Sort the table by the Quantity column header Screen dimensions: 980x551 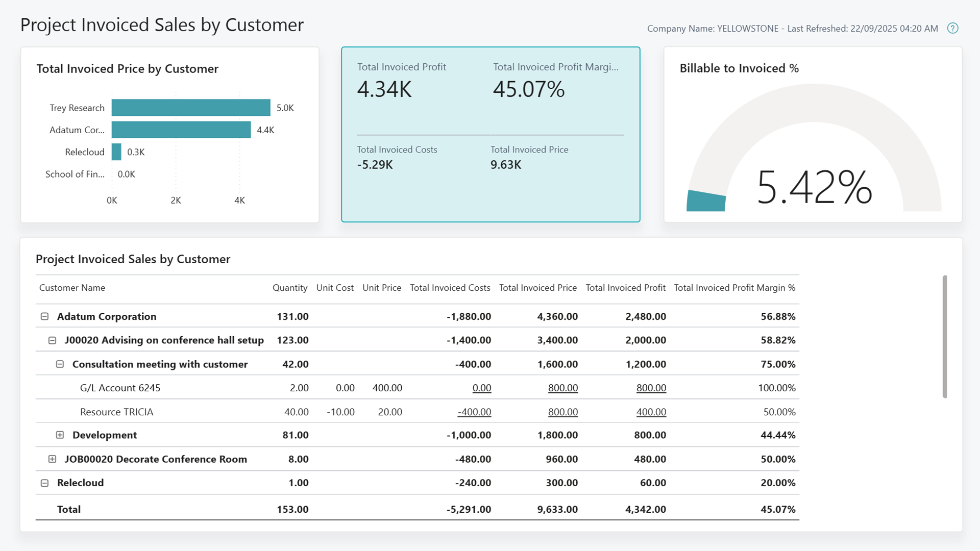pos(290,287)
